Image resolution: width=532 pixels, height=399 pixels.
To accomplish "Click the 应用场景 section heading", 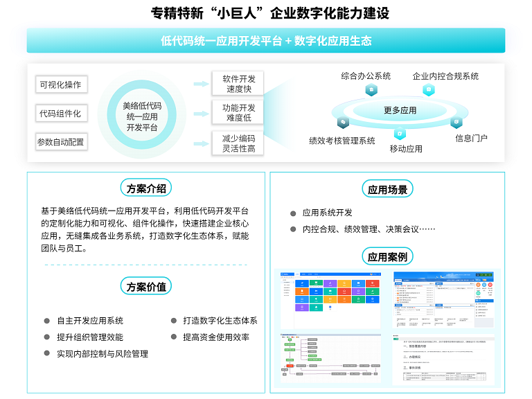I will (x=387, y=189).
